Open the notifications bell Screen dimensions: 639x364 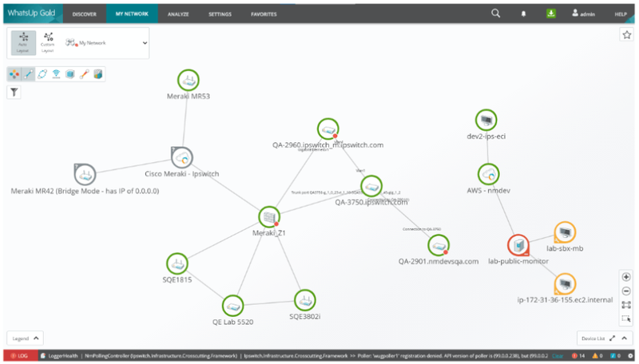click(x=524, y=14)
